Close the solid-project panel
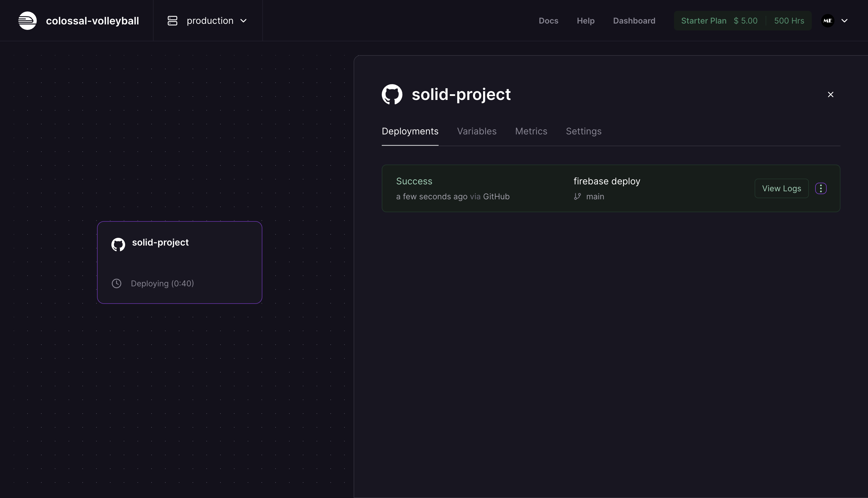The image size is (868, 498). tap(830, 94)
